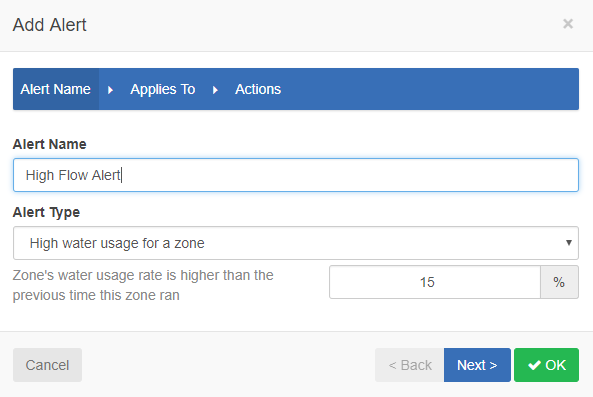
Task: Open the Actions wizard step
Action: point(258,89)
